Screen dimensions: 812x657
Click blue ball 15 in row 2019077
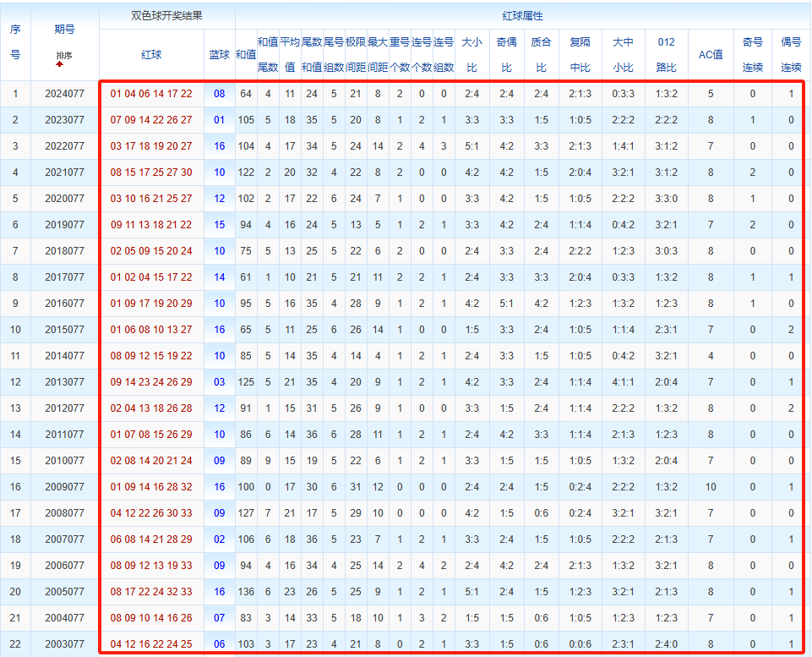(220, 225)
